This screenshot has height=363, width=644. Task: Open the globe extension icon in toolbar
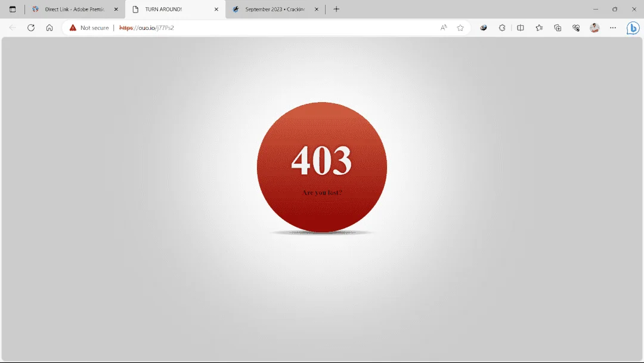click(484, 27)
